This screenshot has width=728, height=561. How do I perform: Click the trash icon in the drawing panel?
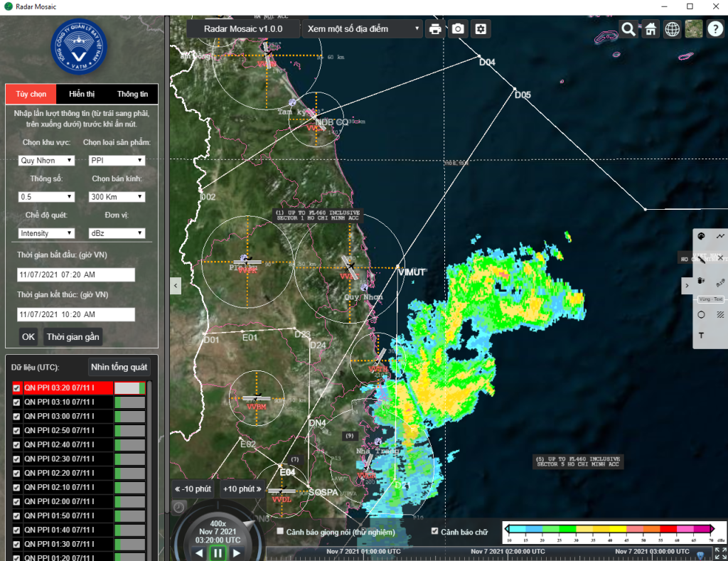(701, 281)
